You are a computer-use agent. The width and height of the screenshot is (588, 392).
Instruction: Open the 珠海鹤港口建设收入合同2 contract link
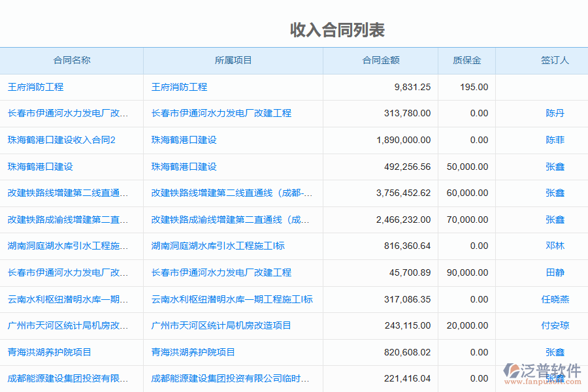pos(61,140)
